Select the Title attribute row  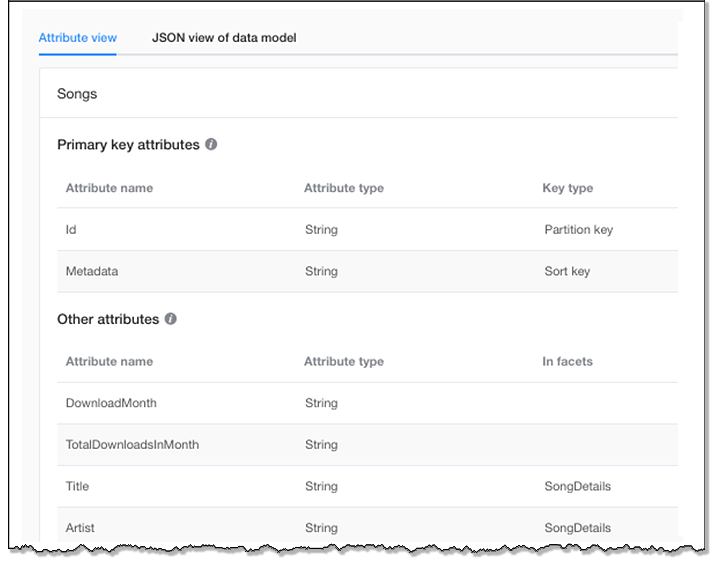(77, 487)
